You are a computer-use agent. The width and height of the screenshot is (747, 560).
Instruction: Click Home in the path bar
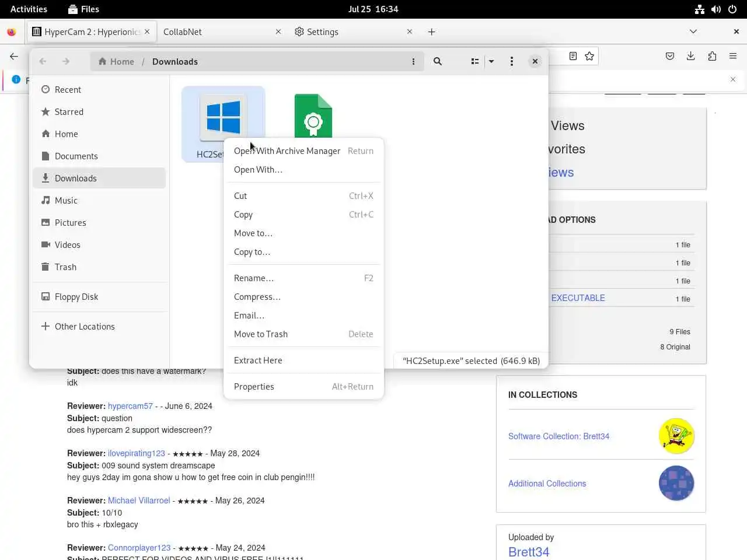tap(116, 61)
